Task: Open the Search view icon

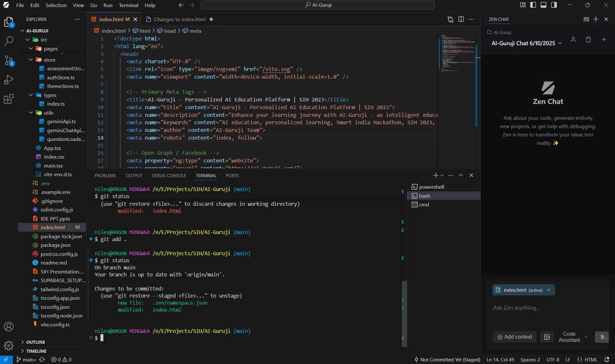Action: coord(9,41)
